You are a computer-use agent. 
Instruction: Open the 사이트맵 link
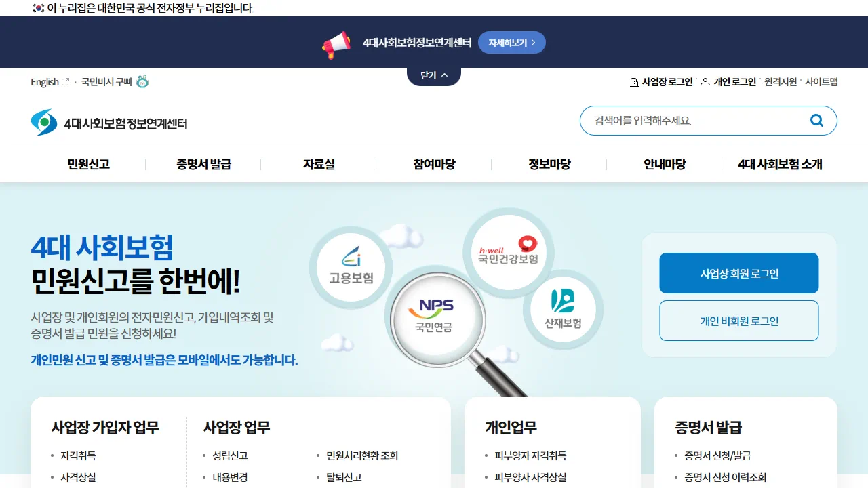point(821,82)
